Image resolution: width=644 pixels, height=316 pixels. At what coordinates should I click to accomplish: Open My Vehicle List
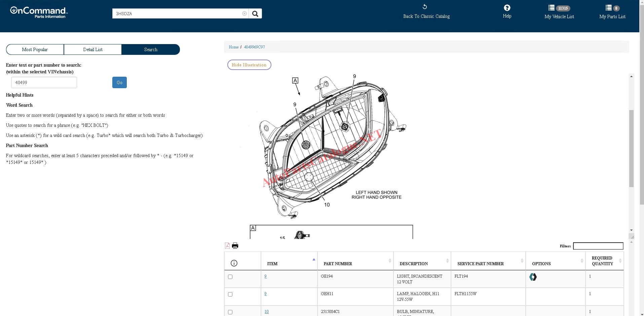tap(559, 12)
